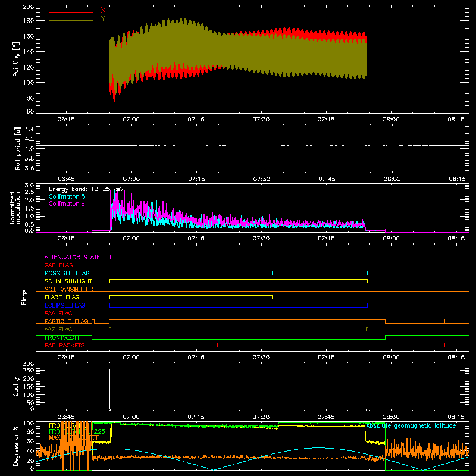
Task: Click the 'Normalized modulation' axis title
Action: pos(15,208)
